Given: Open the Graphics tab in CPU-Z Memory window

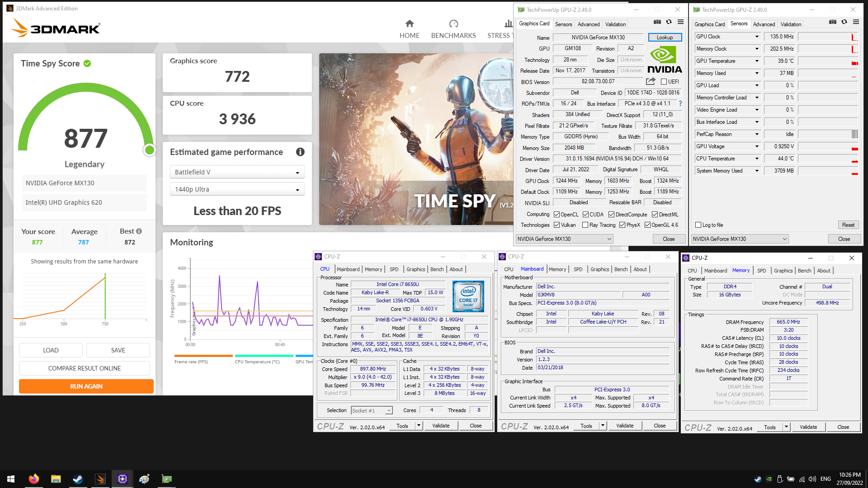Looking at the screenshot, I should (x=783, y=271).
